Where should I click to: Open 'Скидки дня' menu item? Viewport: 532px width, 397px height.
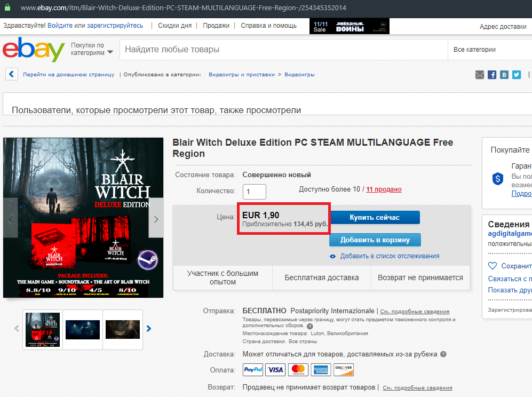coord(174,26)
